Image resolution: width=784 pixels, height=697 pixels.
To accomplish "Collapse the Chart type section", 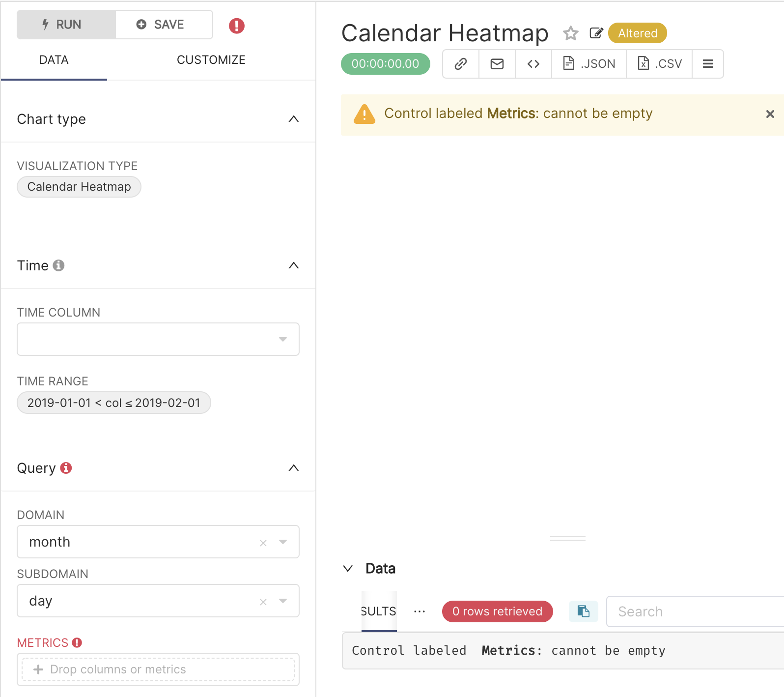I will coord(294,119).
